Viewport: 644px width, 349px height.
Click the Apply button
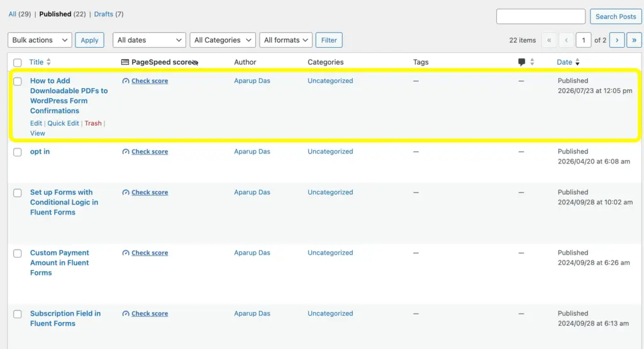coord(89,40)
